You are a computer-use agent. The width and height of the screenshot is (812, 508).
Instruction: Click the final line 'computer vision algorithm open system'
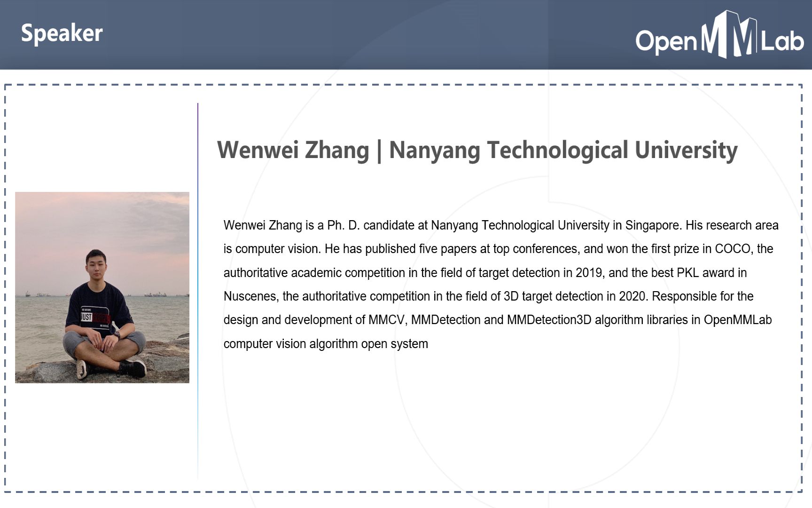click(x=325, y=343)
